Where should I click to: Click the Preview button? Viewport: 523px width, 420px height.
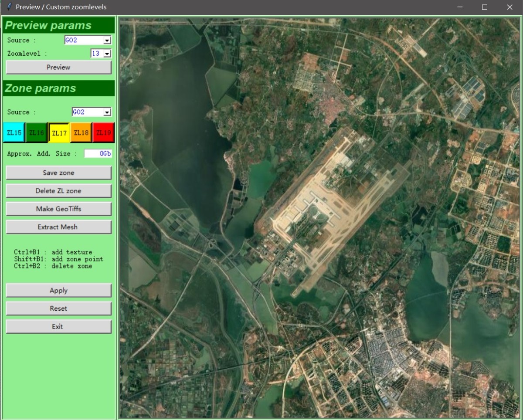point(58,67)
